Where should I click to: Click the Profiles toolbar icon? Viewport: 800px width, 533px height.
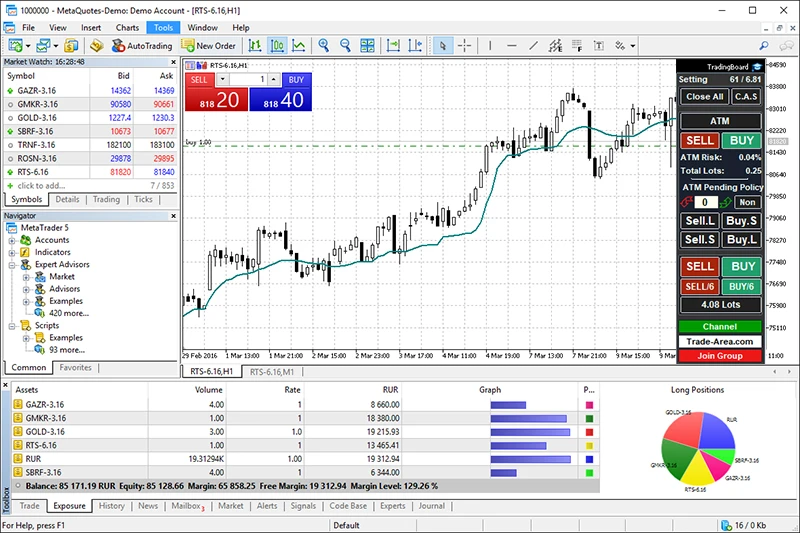tap(43, 46)
